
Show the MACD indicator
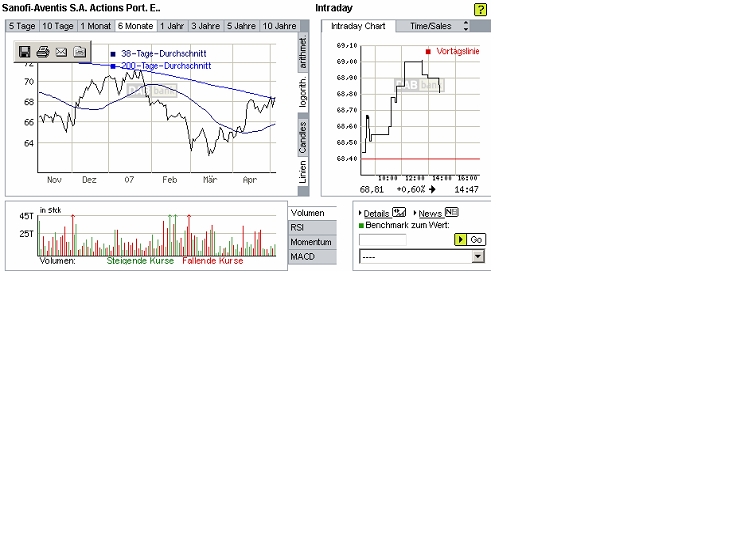click(x=312, y=257)
